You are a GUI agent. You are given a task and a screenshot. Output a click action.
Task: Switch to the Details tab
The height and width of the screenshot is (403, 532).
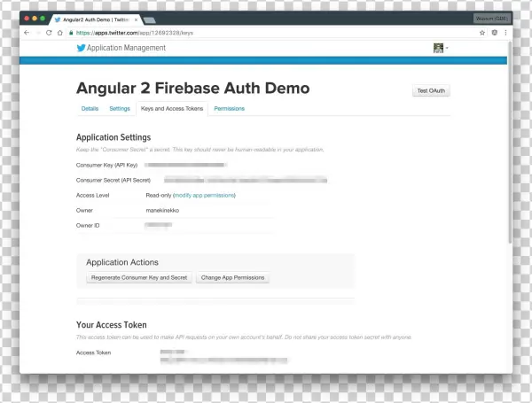click(90, 108)
